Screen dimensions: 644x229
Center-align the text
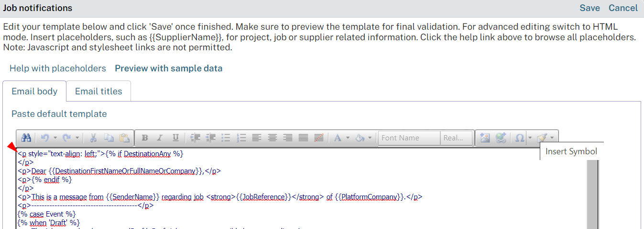(272, 138)
